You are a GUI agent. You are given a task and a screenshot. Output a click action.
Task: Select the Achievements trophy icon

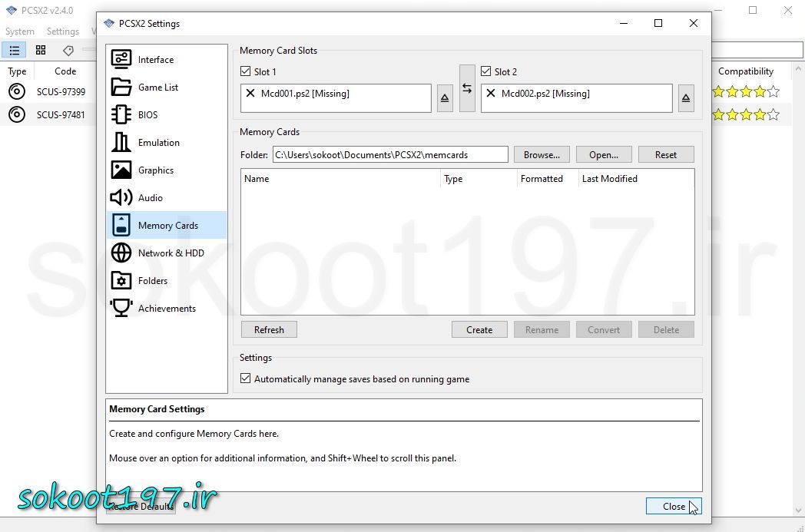click(121, 308)
